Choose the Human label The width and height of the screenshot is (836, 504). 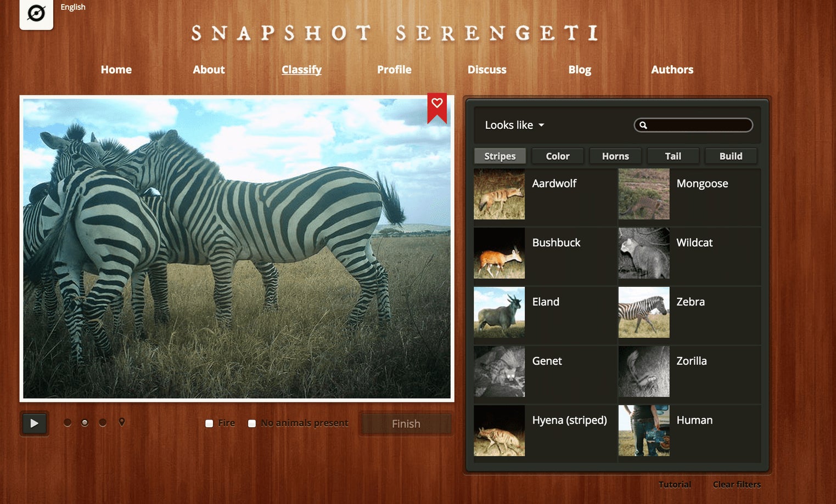click(694, 421)
